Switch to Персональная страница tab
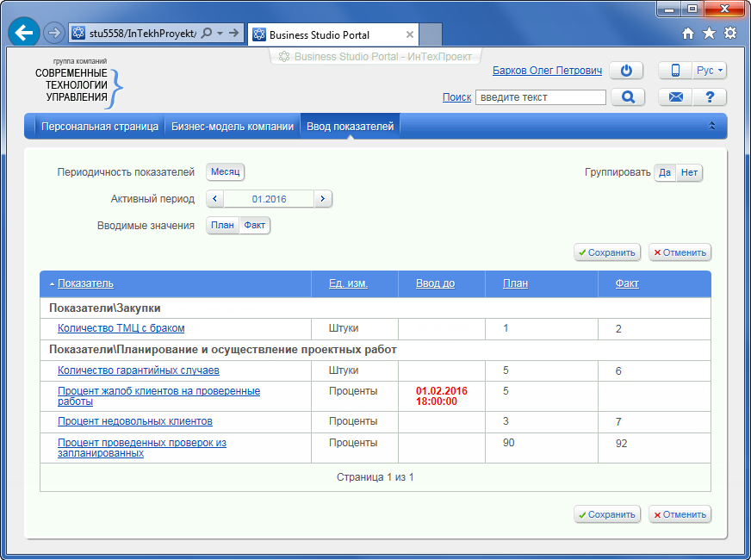The width and height of the screenshot is (751, 560). tap(100, 127)
